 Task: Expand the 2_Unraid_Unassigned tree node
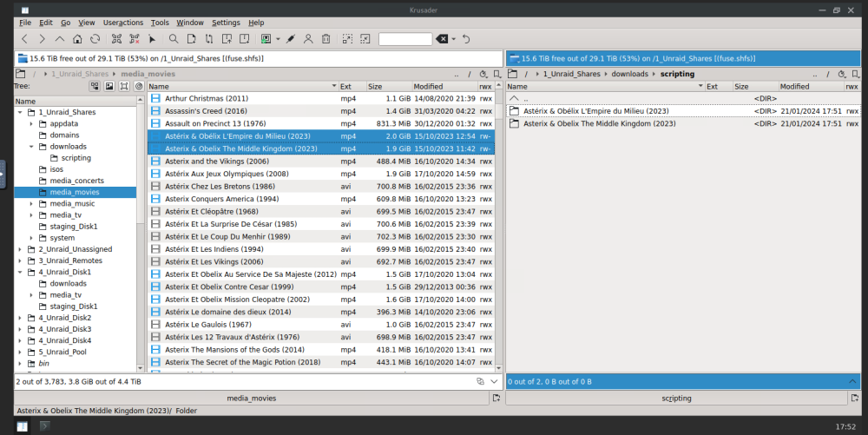pos(21,249)
